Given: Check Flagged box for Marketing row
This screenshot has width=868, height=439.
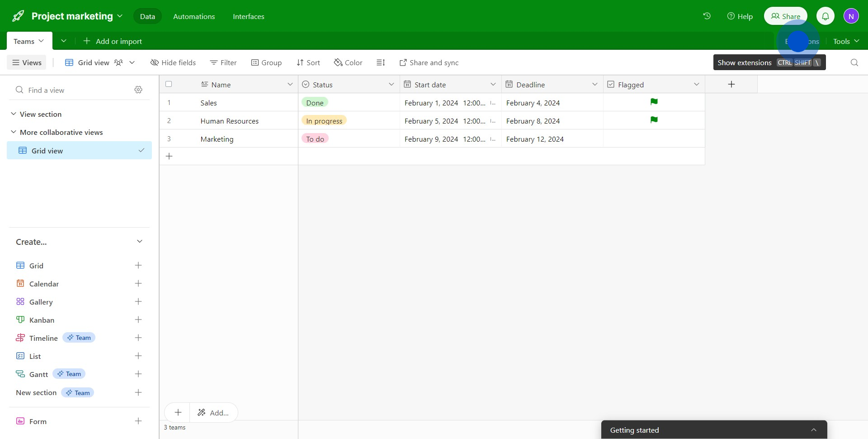Looking at the screenshot, I should click(x=654, y=139).
